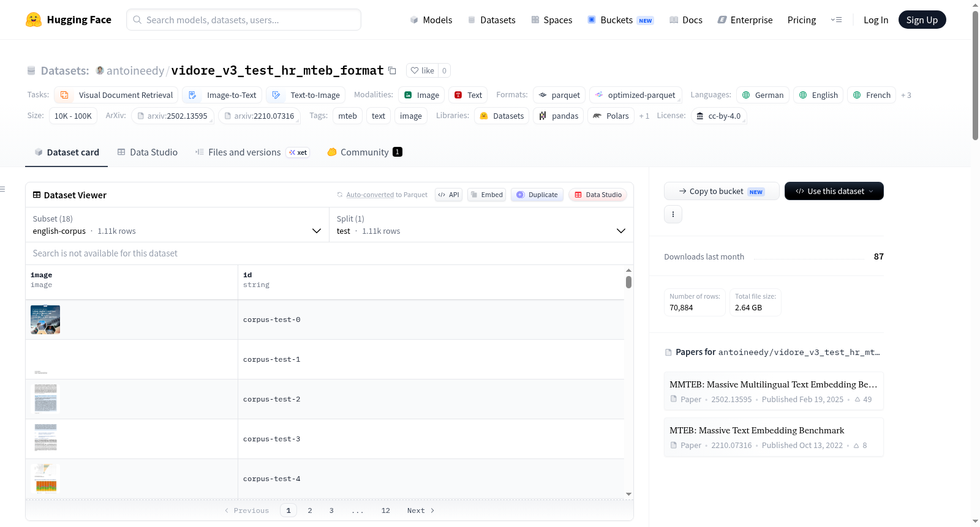980x527 pixels.
Task: Open the MTEB: Massive Text Embedding Benchmark paper
Action: point(774,437)
